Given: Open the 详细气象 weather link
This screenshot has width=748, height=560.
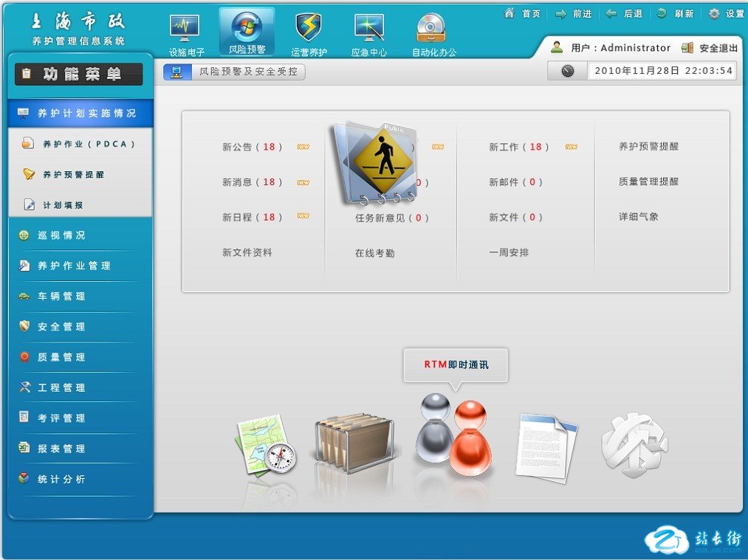Looking at the screenshot, I should [638, 217].
